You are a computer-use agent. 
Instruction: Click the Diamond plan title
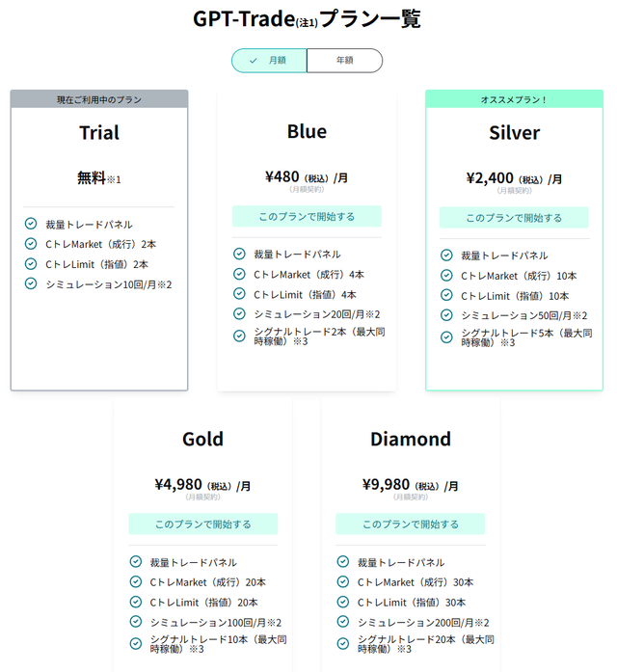pos(411,439)
